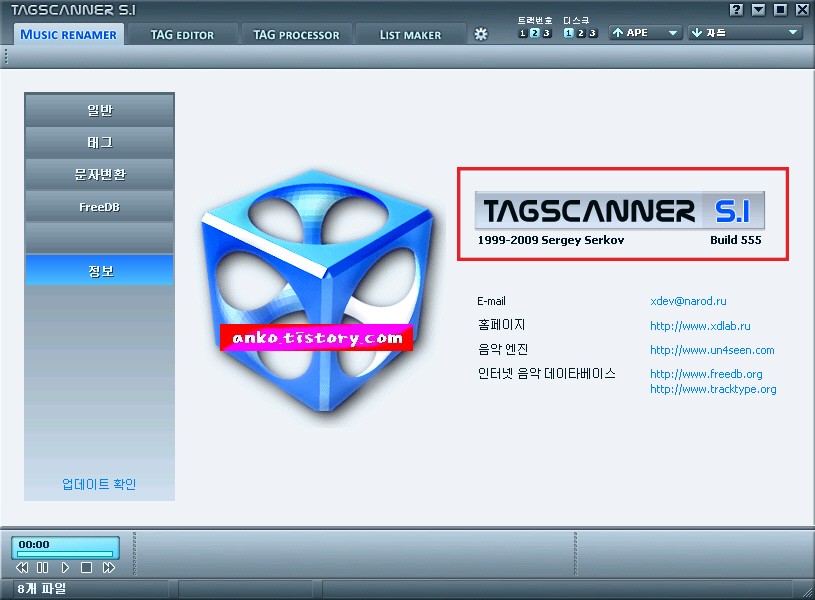Screen dimensions: 815x600
Task: Switch to the Tag Processor tab
Action: click(x=296, y=35)
